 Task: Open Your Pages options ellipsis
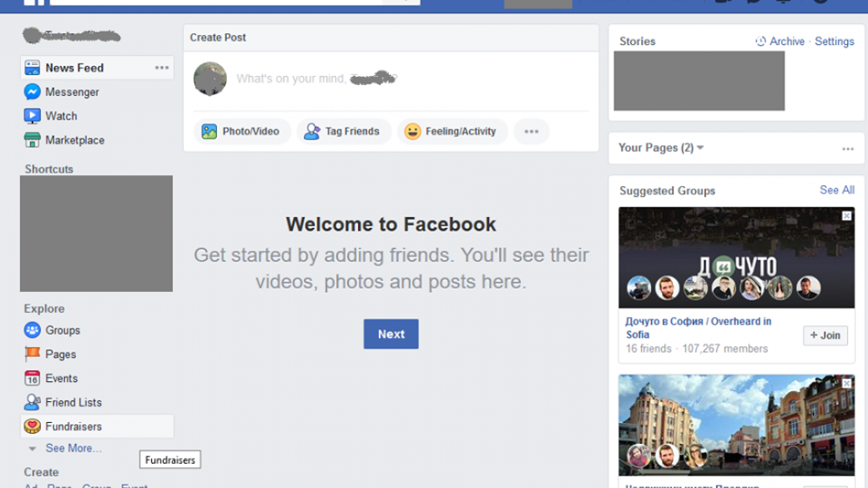(847, 148)
